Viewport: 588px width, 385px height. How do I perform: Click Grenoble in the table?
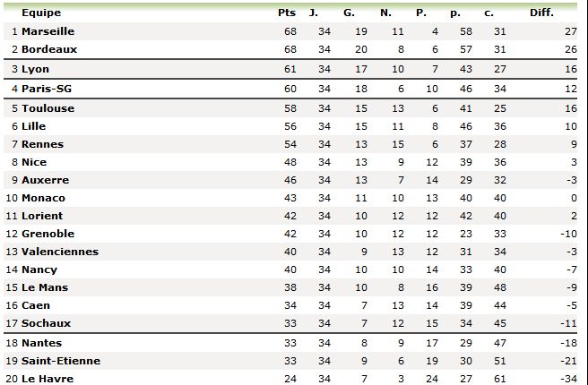tap(48, 234)
